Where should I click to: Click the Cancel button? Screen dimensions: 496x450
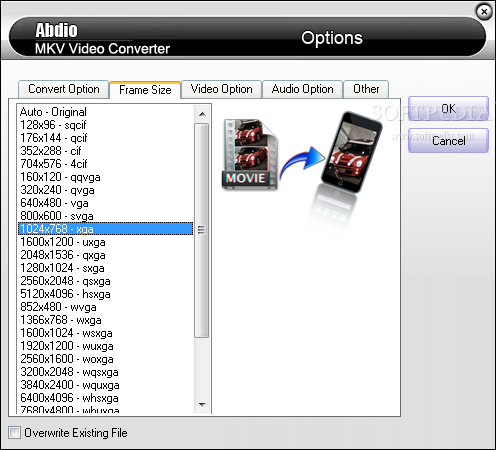click(448, 141)
